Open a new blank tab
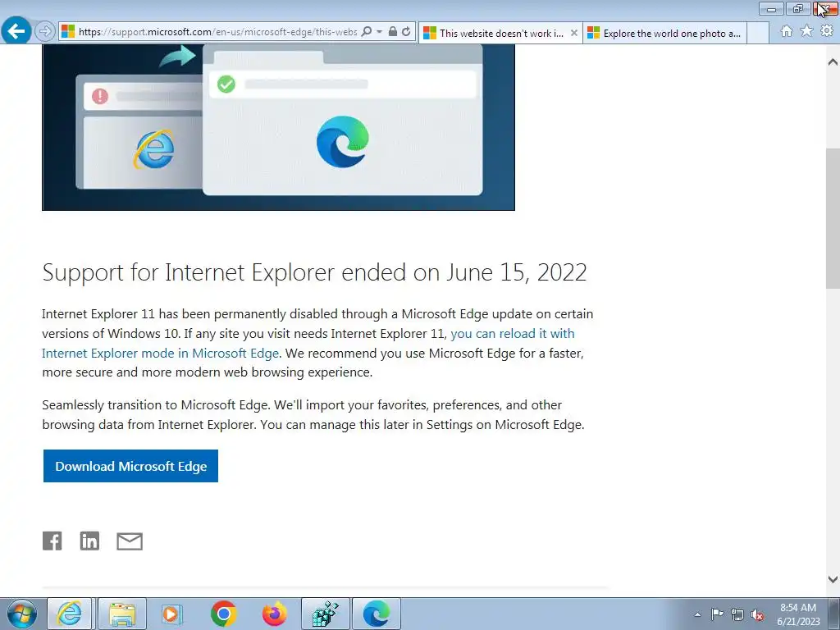 point(758,33)
